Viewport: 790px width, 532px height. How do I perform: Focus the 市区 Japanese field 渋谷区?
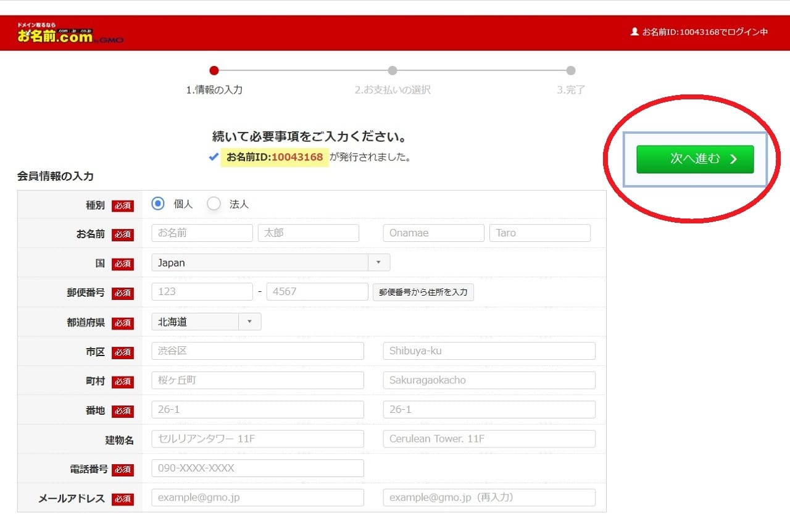pyautogui.click(x=257, y=351)
